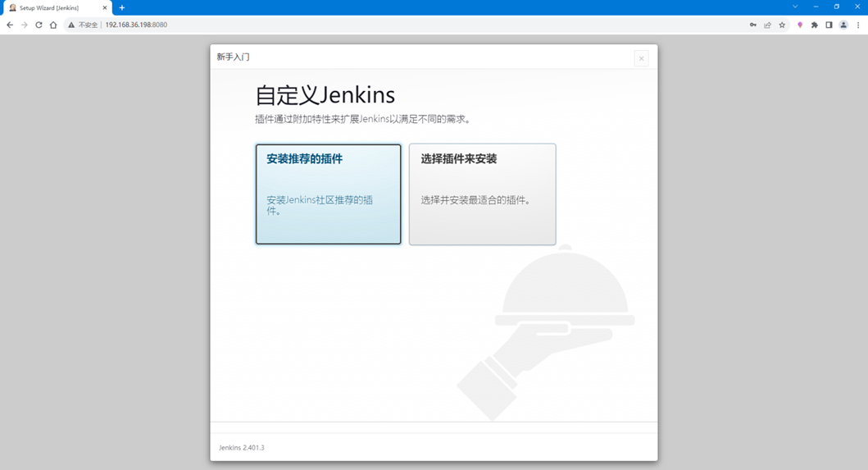Click the share page icon
Image resolution: width=868 pixels, height=470 pixels.
click(x=767, y=25)
